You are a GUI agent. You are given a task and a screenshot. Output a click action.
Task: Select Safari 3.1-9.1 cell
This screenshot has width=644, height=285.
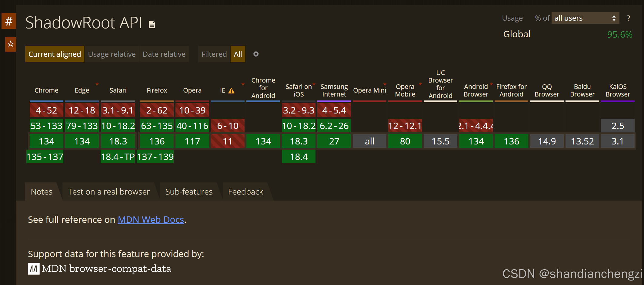[x=118, y=110]
